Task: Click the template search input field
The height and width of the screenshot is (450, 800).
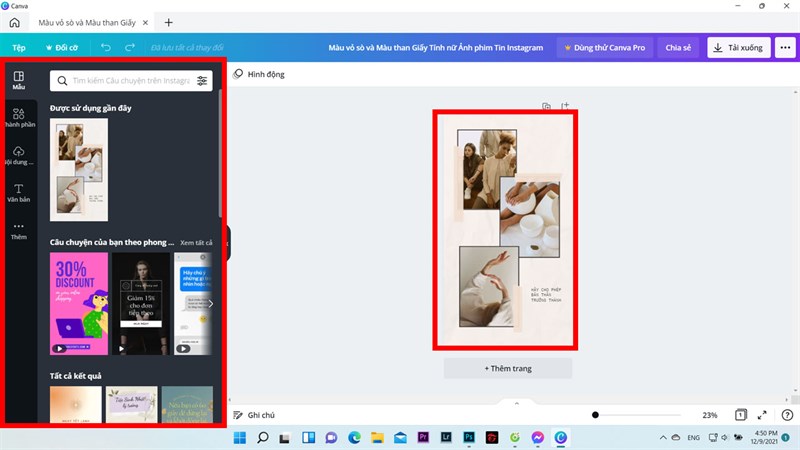Action: pyautogui.click(x=131, y=81)
